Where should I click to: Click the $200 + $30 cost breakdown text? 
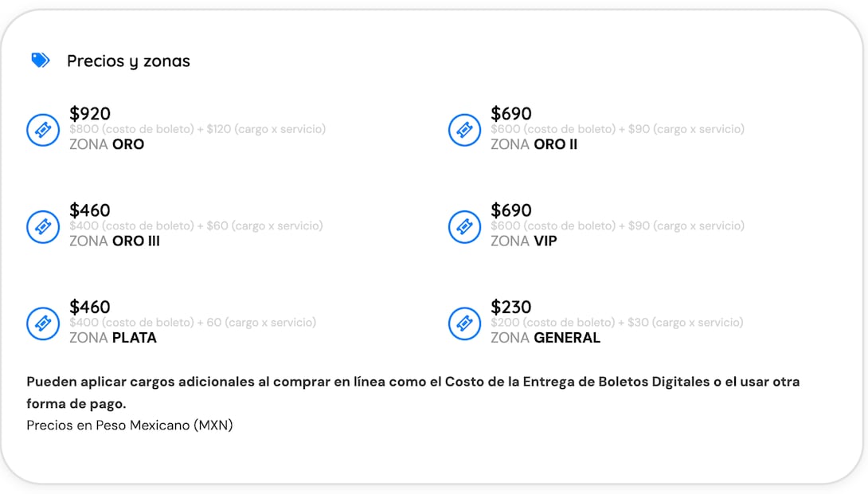pos(616,323)
